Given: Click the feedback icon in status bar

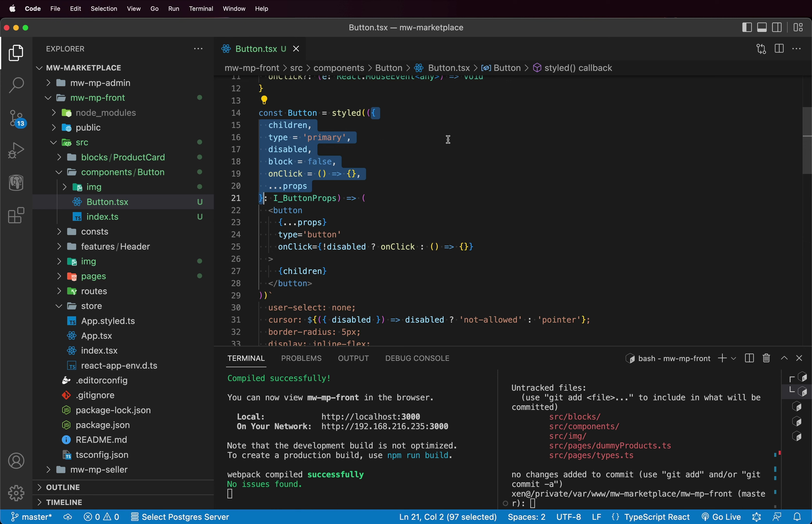Looking at the screenshot, I should coord(777,517).
